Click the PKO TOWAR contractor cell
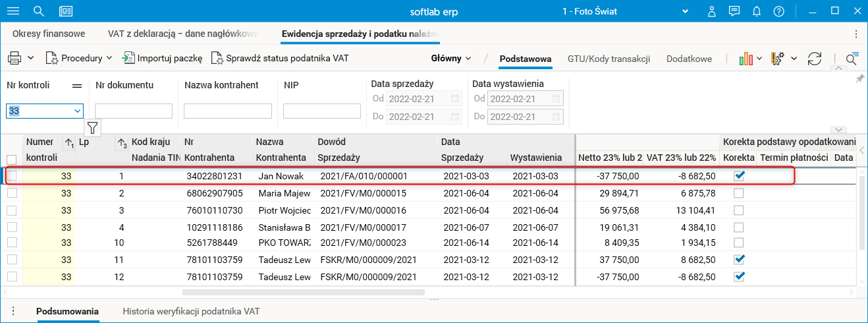 (x=283, y=243)
